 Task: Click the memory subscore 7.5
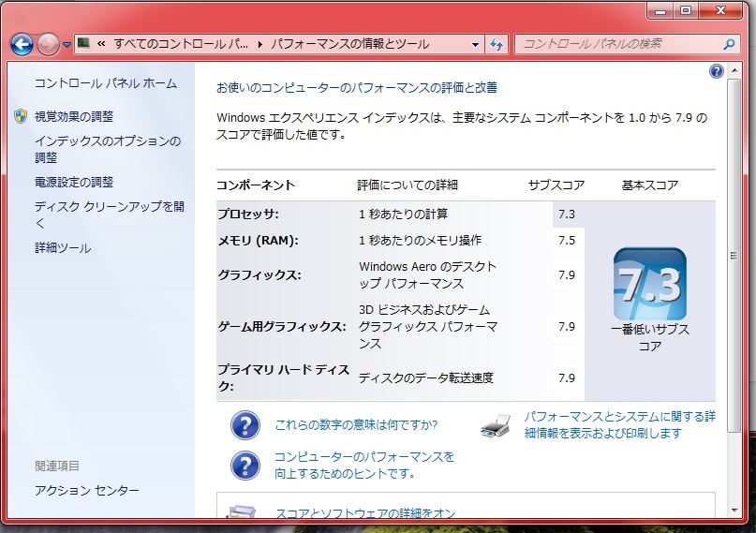click(x=567, y=240)
